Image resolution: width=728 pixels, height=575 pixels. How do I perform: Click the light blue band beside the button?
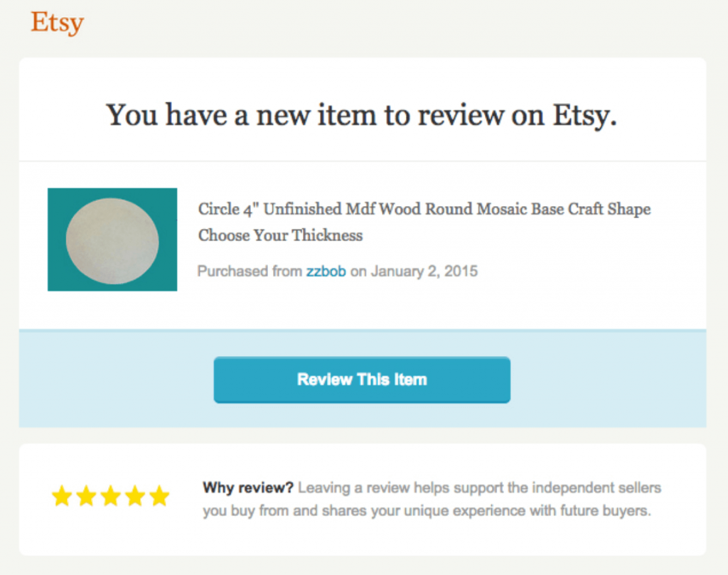click(x=604, y=380)
